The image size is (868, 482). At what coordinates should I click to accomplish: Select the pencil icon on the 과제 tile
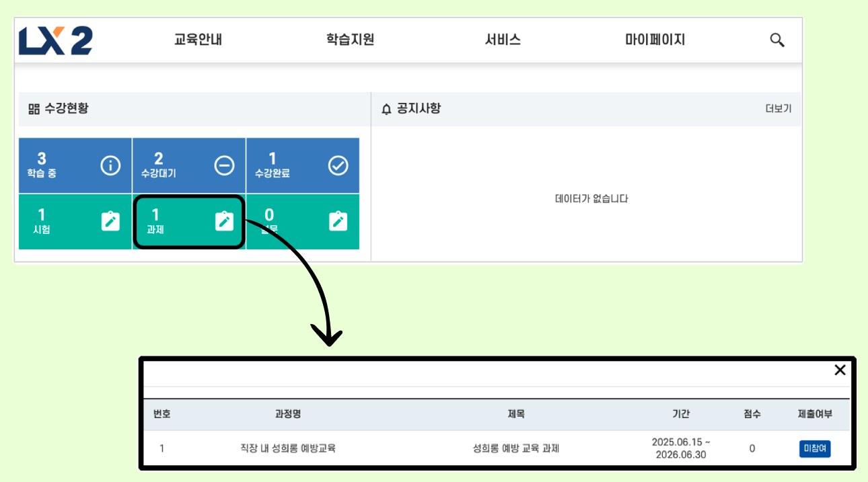point(224,220)
